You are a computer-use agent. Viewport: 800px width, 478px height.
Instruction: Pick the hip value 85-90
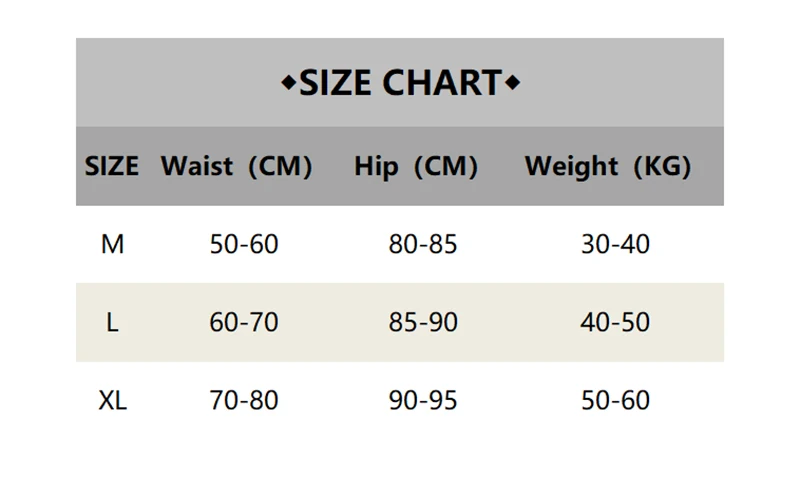[422, 322]
